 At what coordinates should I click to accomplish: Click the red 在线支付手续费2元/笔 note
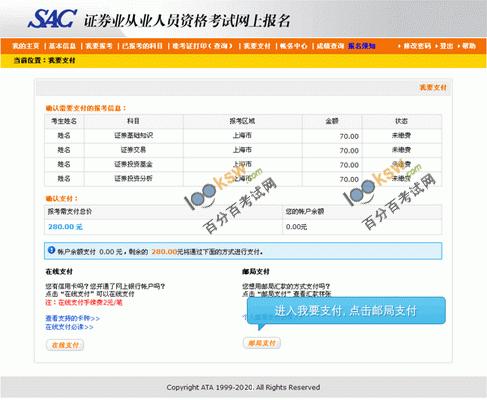84,302
